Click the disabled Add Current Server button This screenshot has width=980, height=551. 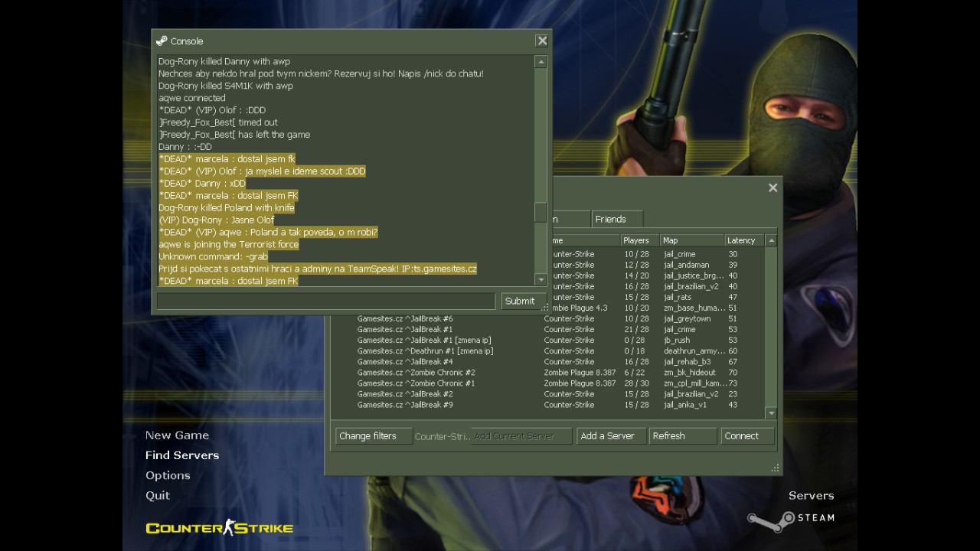click(x=521, y=436)
